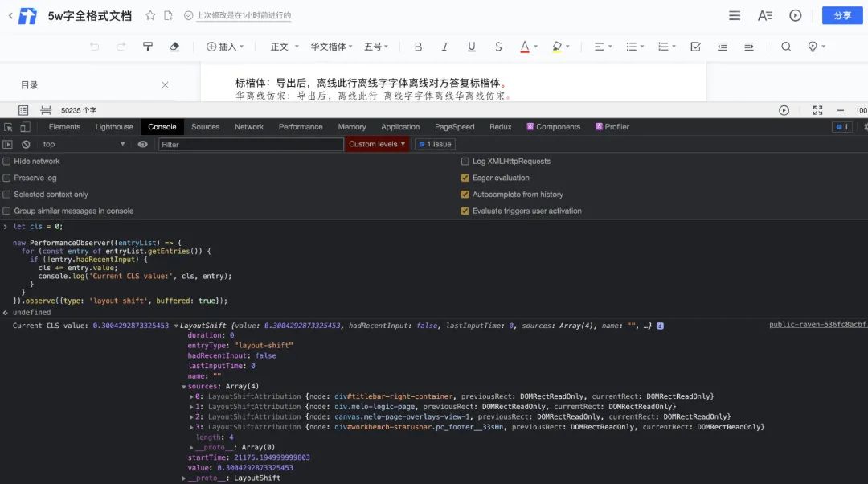868x484 pixels.
Task: Open the move-document icon next to star
Action: click(168, 15)
